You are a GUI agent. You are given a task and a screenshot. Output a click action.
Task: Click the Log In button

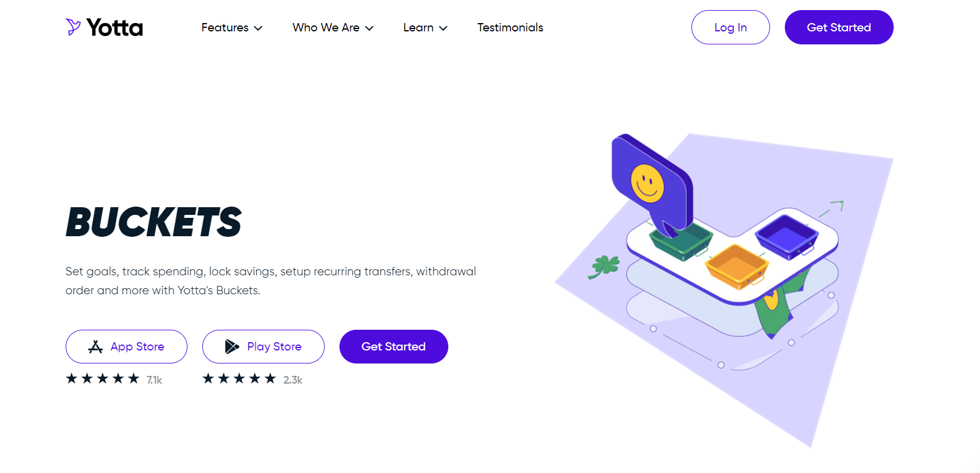pyautogui.click(x=730, y=27)
